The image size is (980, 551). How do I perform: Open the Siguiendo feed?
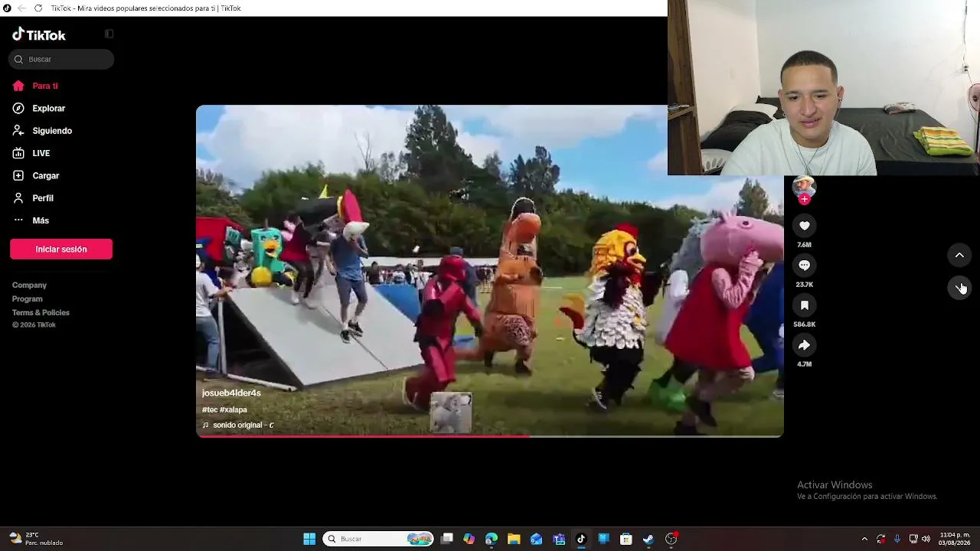[x=43, y=131]
